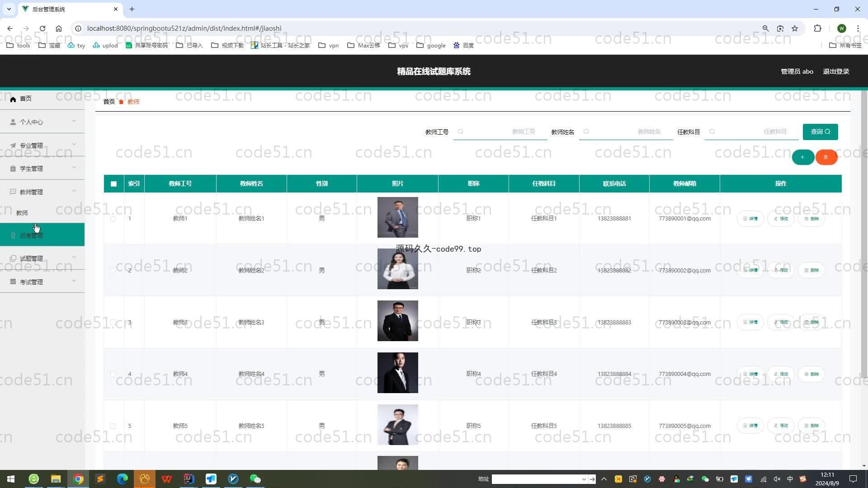Open the google bookmarks folder
Viewport: 868px width, 488px height.
click(x=431, y=45)
